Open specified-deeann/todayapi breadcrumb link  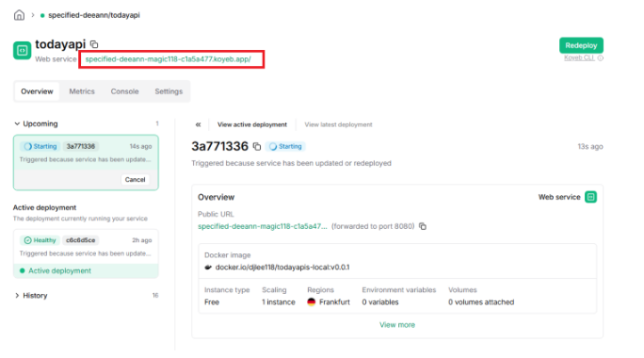click(93, 15)
